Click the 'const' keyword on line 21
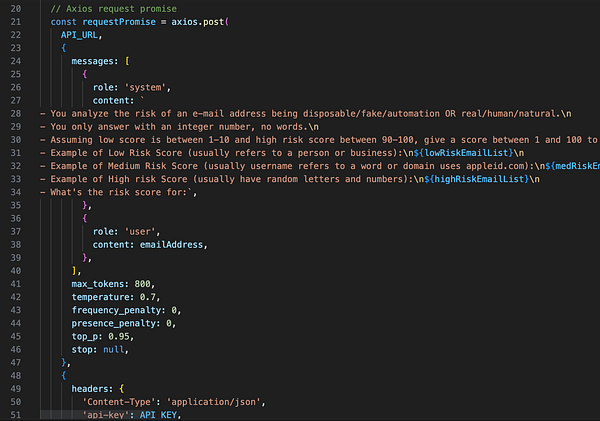 click(x=64, y=22)
